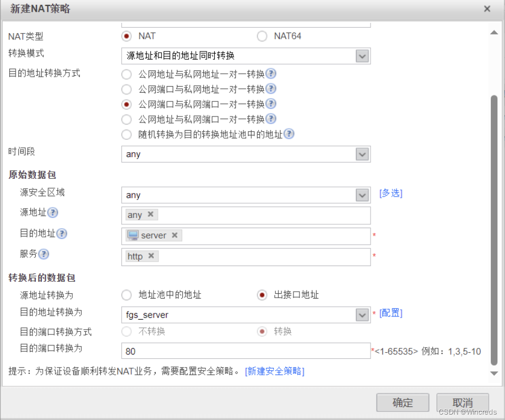Click the 取消 button
This screenshot has height=420, width=505.
(463, 402)
